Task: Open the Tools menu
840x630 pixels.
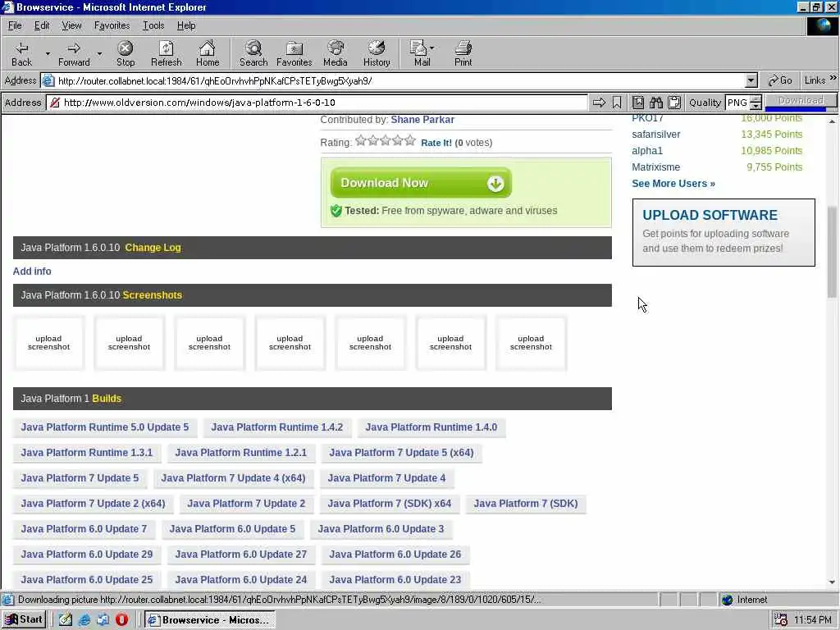Action: [153, 25]
